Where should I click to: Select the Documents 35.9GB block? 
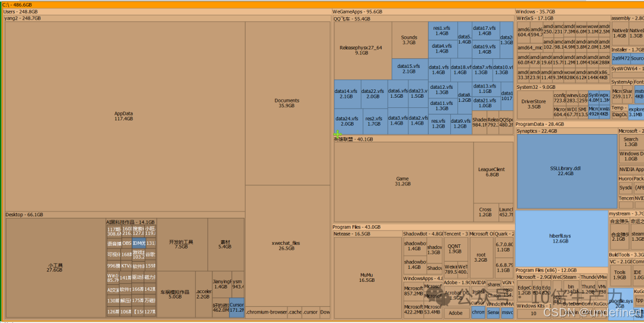click(287, 103)
